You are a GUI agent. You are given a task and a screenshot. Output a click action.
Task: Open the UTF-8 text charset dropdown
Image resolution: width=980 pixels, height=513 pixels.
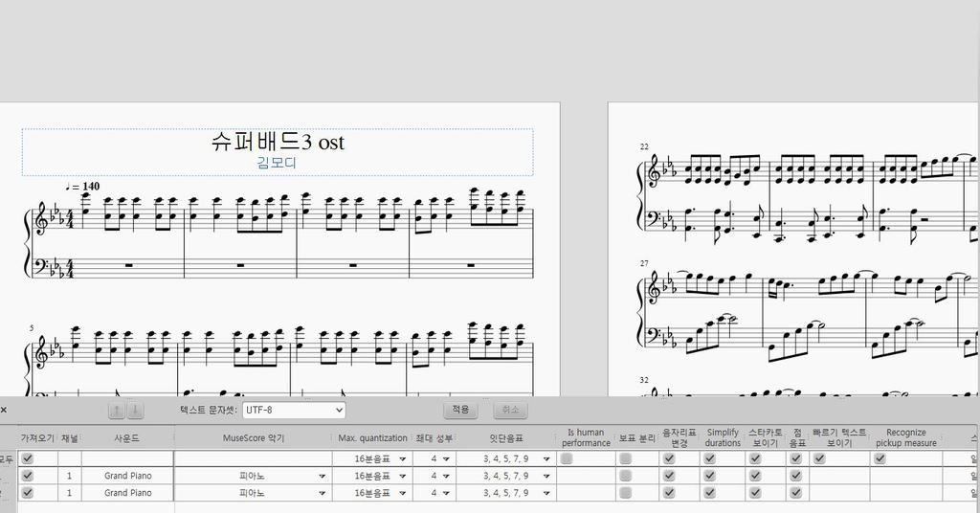294,410
